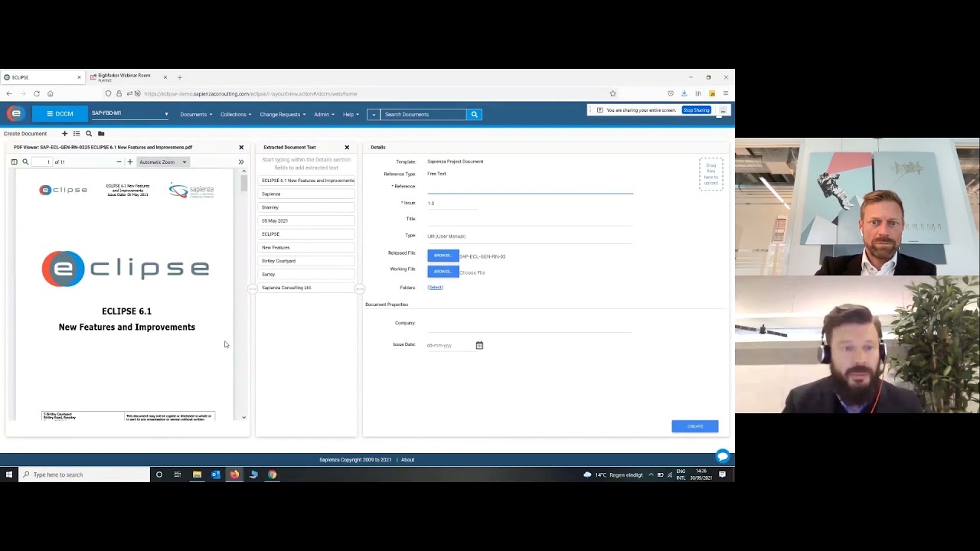The image size is (980, 551).
Task: Open File Explorer from taskbar
Action: (197, 474)
